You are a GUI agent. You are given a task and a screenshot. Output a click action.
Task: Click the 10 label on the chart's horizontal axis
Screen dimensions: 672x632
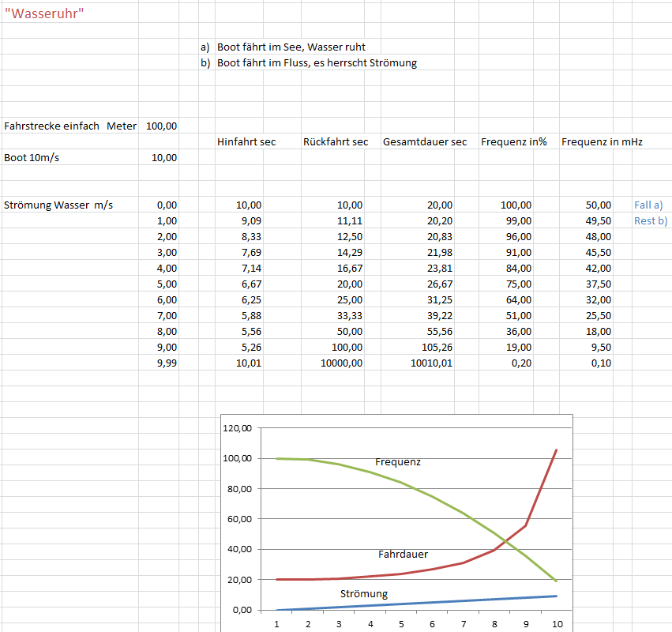point(557,624)
